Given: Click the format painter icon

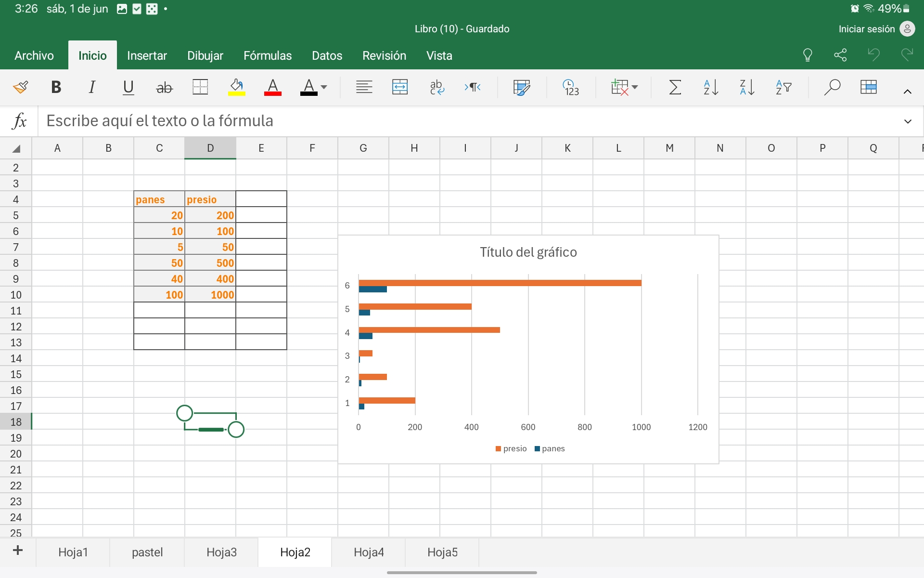Looking at the screenshot, I should 20,87.
